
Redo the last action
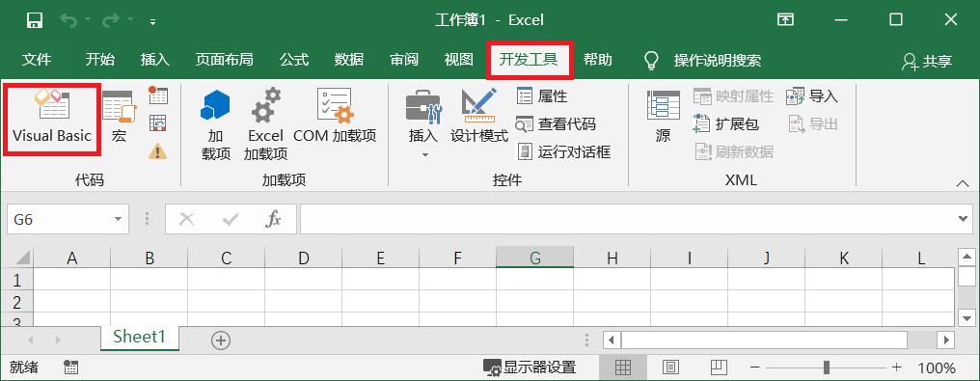click(x=111, y=20)
